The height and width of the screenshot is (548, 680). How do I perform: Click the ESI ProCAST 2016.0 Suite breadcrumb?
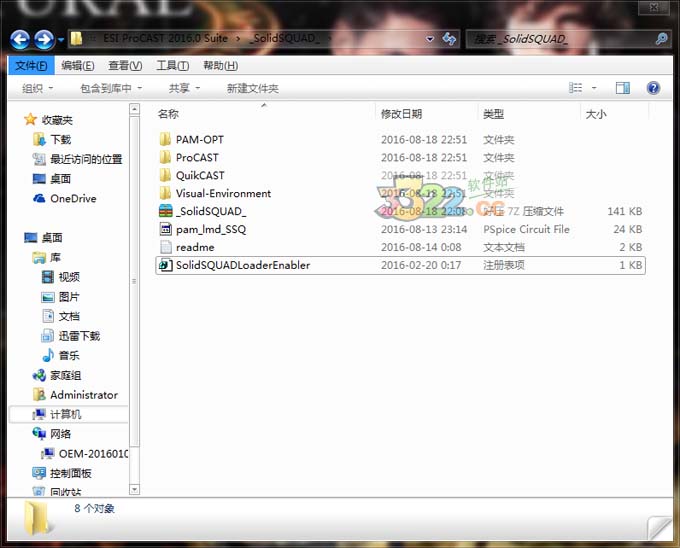click(x=165, y=39)
